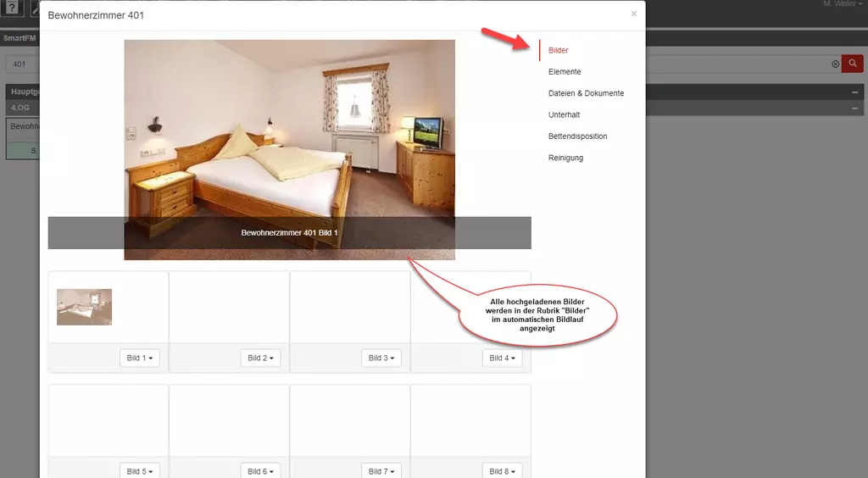This screenshot has width=868, height=478.
Task: Open the Reinigung section
Action: click(565, 158)
